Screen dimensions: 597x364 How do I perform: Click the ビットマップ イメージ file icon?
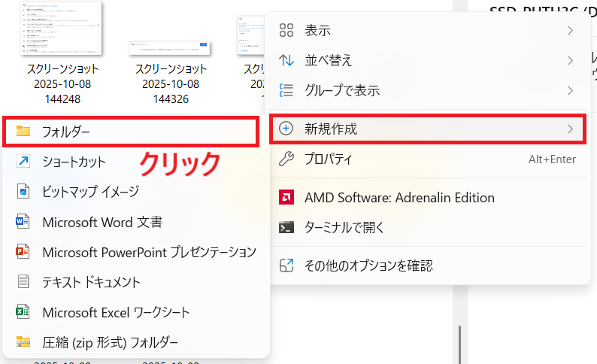point(23,192)
